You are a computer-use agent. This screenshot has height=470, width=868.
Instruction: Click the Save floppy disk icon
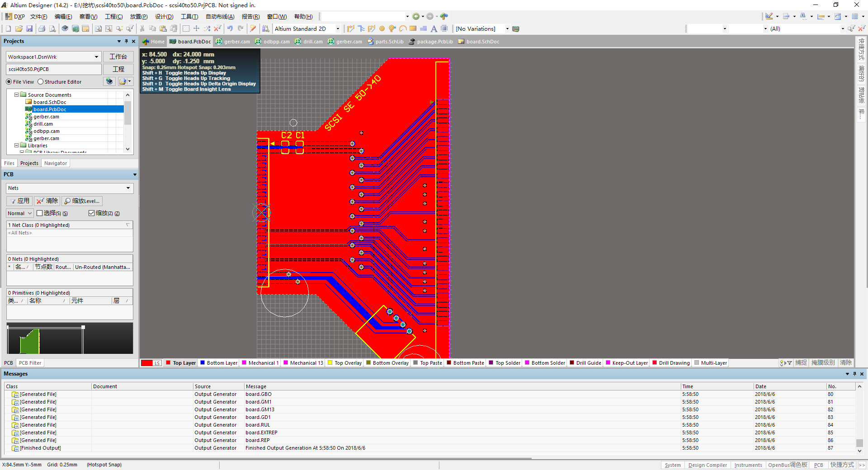(x=29, y=28)
